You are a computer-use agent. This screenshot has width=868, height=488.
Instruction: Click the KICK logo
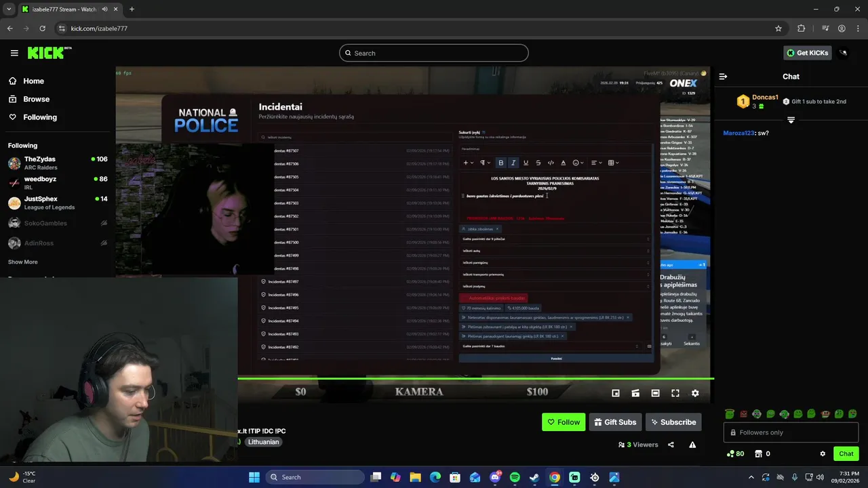tap(50, 53)
